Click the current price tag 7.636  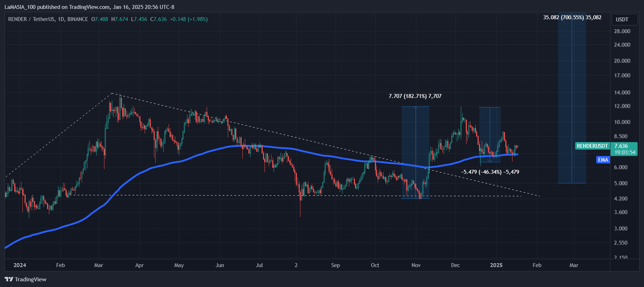621,146
